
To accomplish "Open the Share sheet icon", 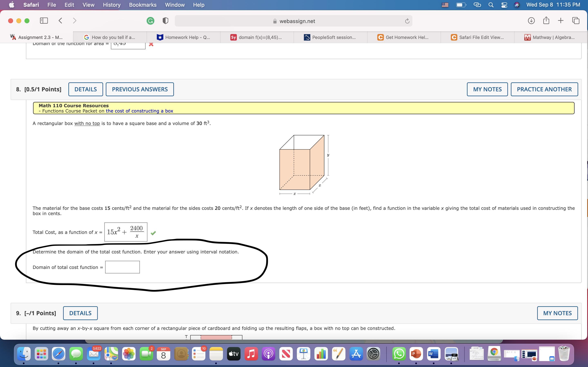I will point(546,21).
